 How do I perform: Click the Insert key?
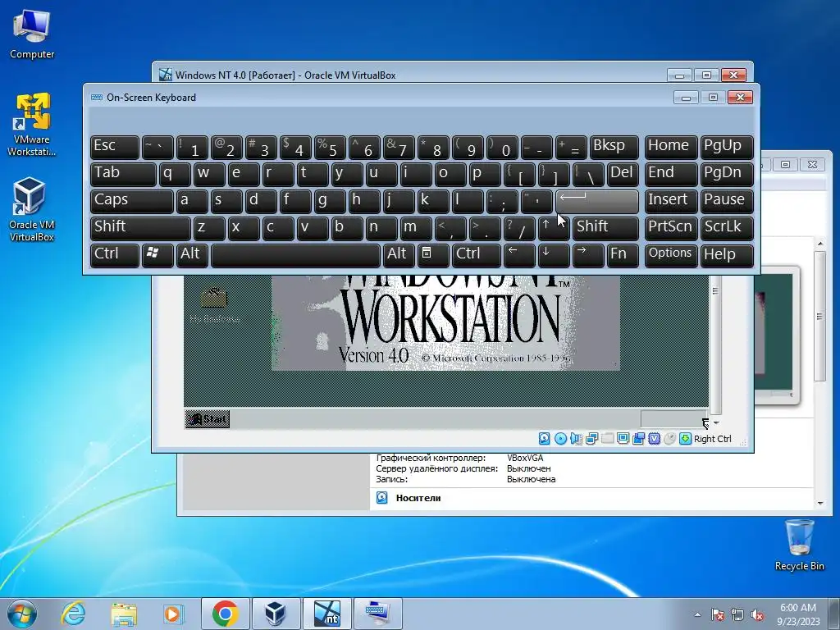671,201
